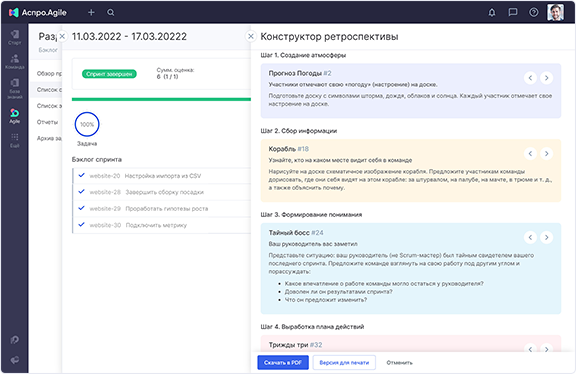Open search with the magnifier icon
576x374 pixels.
111,12
